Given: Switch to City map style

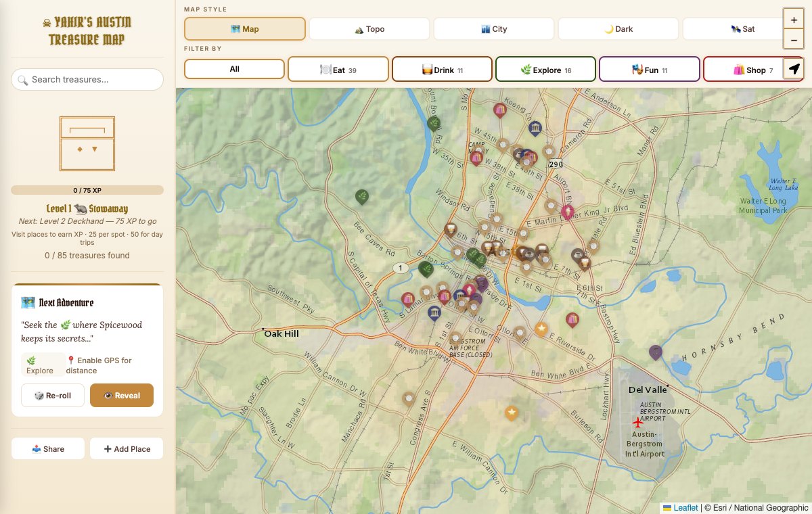Looking at the screenshot, I should pyautogui.click(x=494, y=29).
